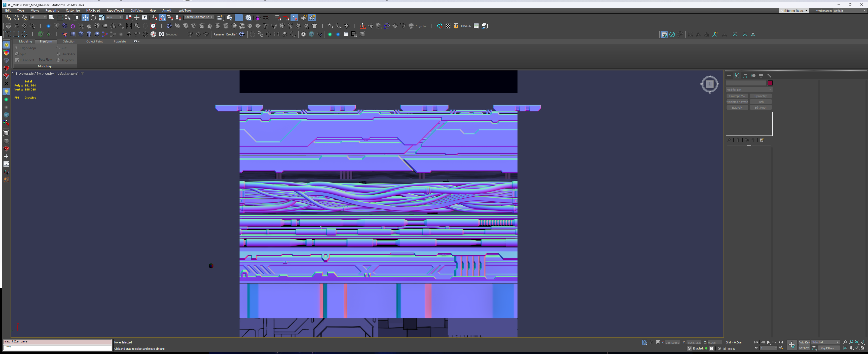Open the Rendering menu

coord(52,10)
